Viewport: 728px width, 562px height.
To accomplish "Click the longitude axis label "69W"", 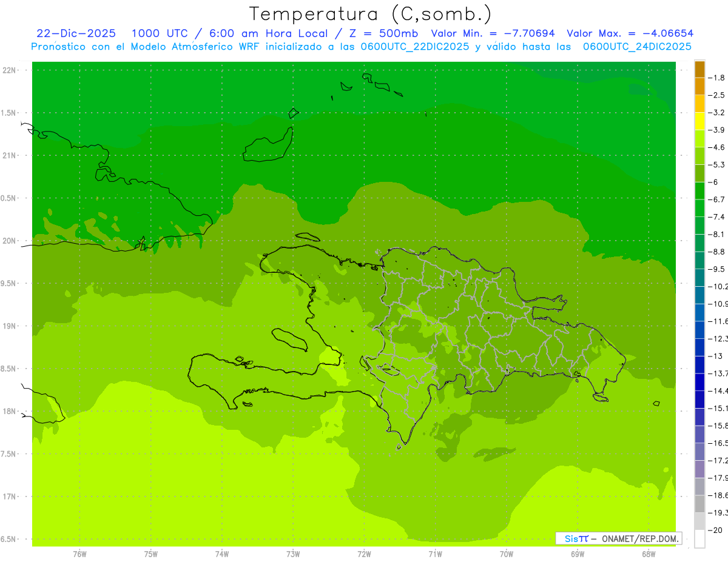I will [578, 554].
